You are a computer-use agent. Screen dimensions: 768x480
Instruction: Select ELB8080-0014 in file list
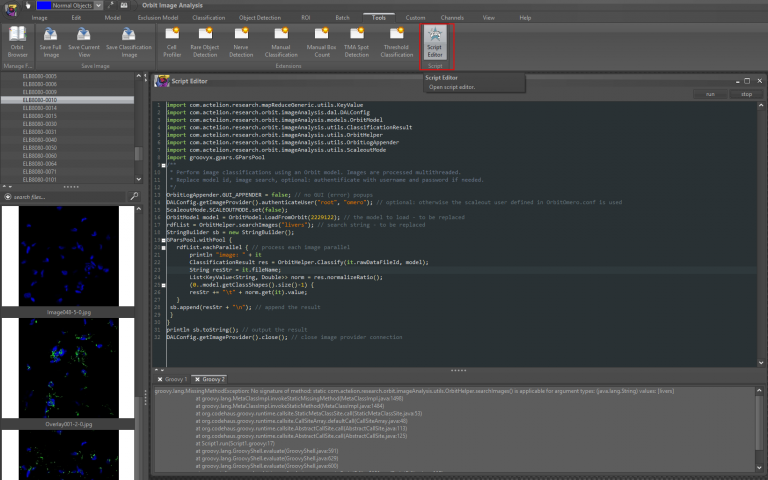40,108
